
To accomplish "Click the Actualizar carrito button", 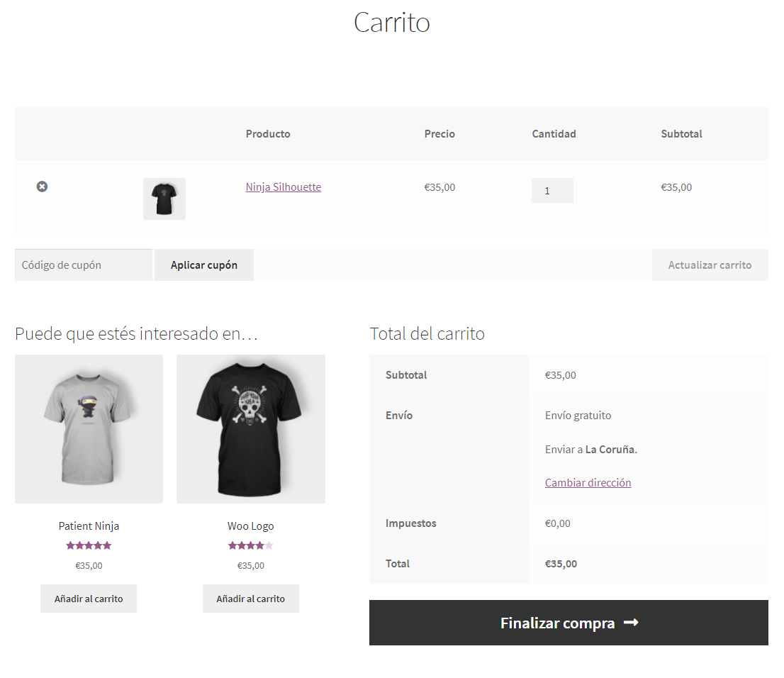I will tap(710, 265).
